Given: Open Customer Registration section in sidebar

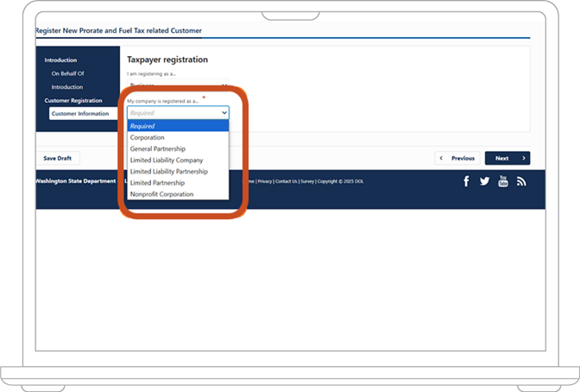Looking at the screenshot, I should coord(73,100).
